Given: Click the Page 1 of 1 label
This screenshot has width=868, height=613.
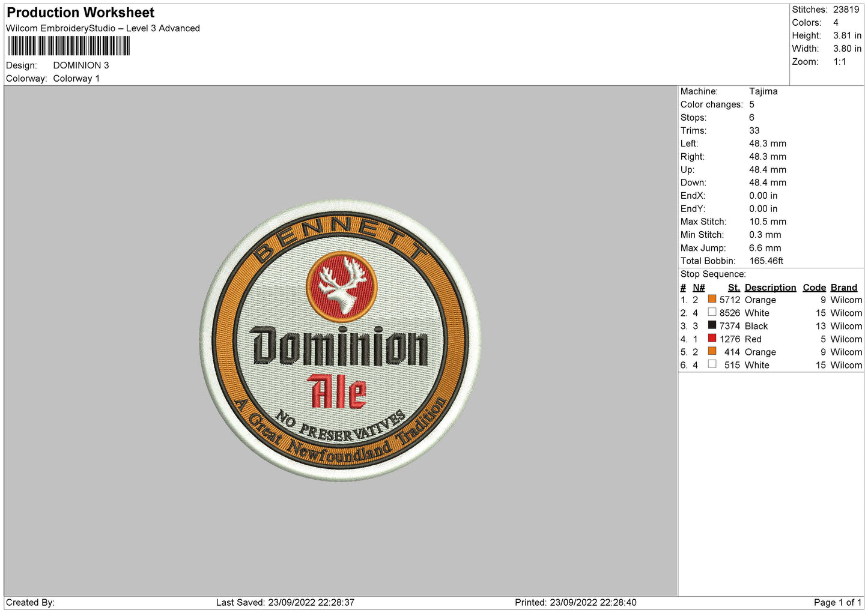Looking at the screenshot, I should click(837, 602).
